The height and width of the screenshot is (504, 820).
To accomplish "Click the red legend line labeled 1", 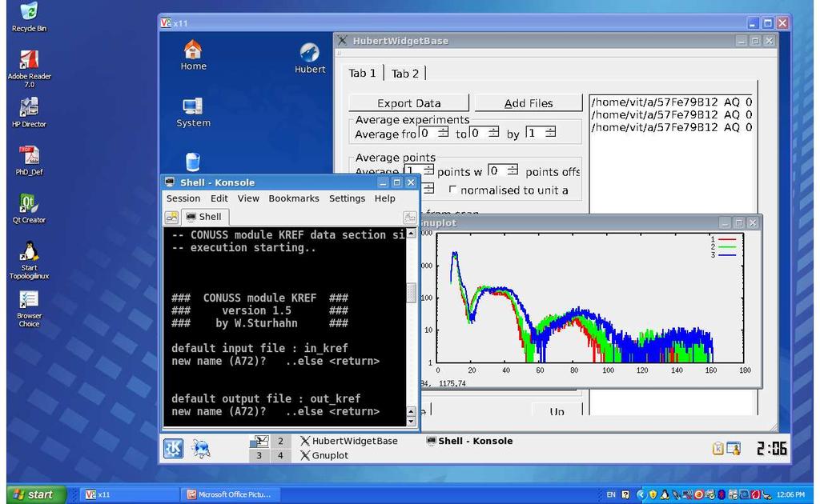I will (727, 239).
